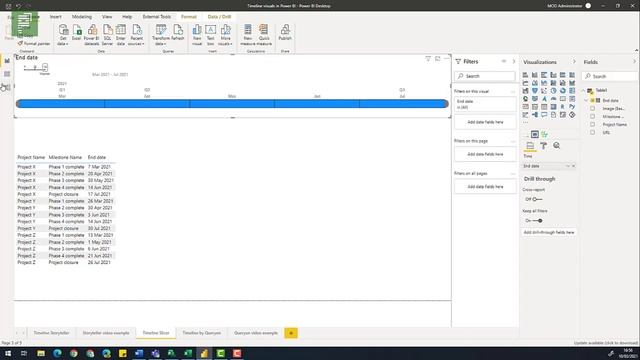The image size is (640, 360).
Task: Collapse End date hierarchy
Action: 587,100
